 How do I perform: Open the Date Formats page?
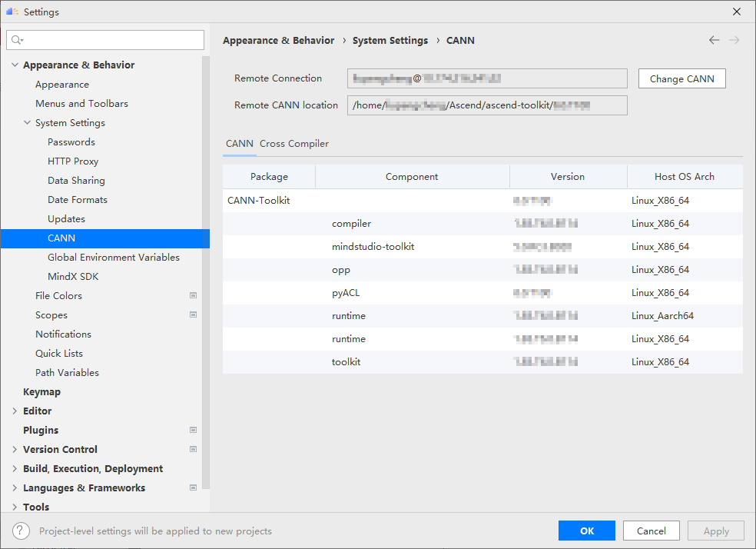(77, 200)
